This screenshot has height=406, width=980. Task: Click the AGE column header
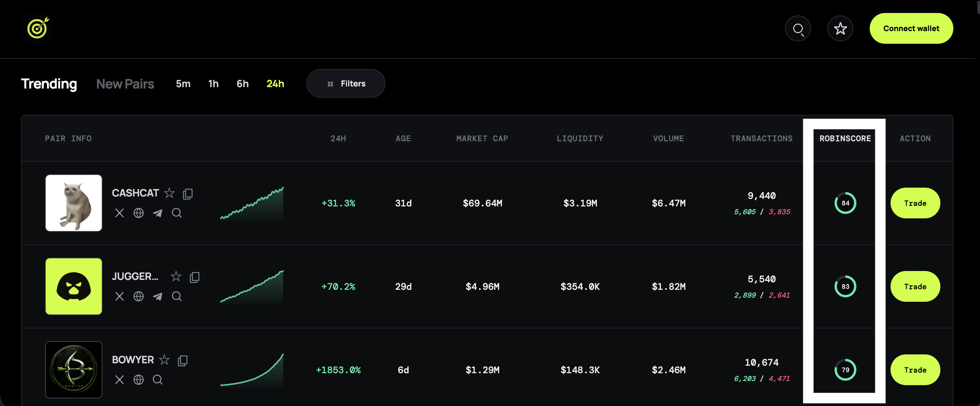click(x=403, y=139)
